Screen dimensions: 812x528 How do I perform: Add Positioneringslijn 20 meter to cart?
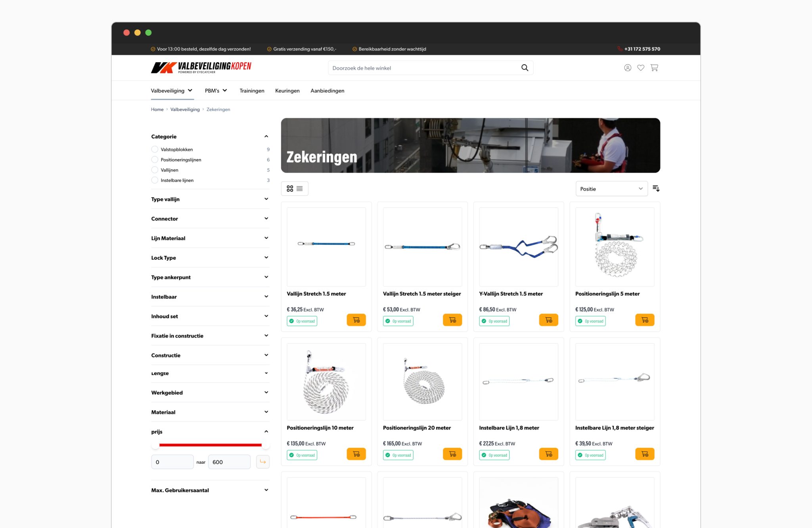[452, 454]
